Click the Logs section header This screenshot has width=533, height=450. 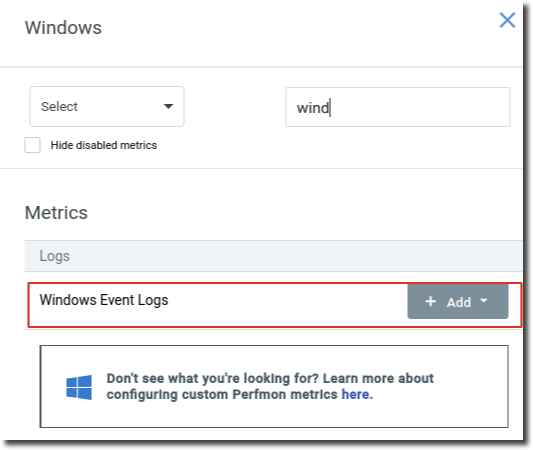(273, 256)
